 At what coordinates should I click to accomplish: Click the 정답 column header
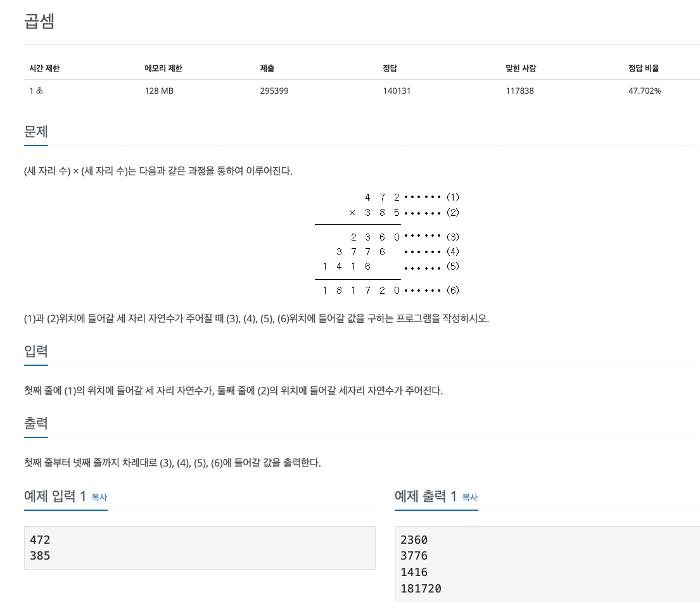[390, 68]
